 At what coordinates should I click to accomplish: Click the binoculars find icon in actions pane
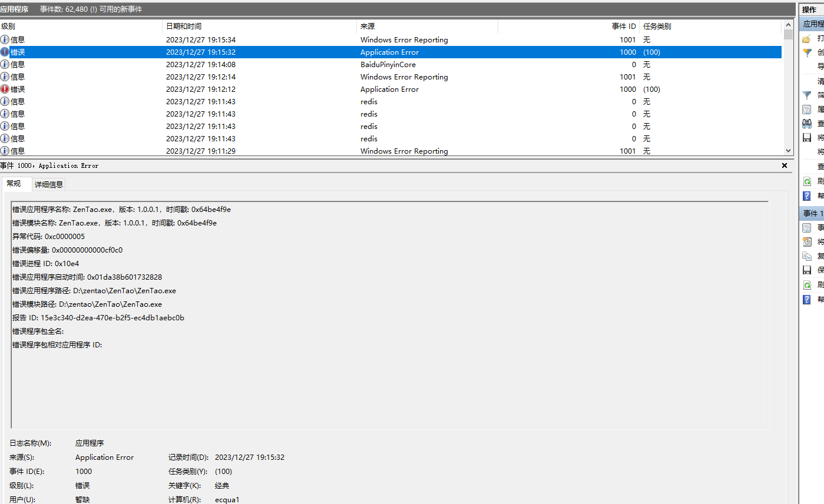tap(807, 124)
